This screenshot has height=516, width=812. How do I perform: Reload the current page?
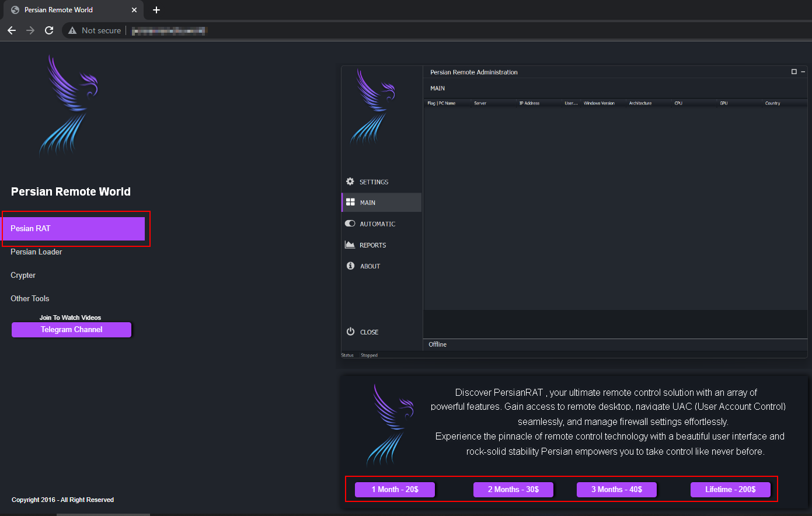tap(49, 30)
